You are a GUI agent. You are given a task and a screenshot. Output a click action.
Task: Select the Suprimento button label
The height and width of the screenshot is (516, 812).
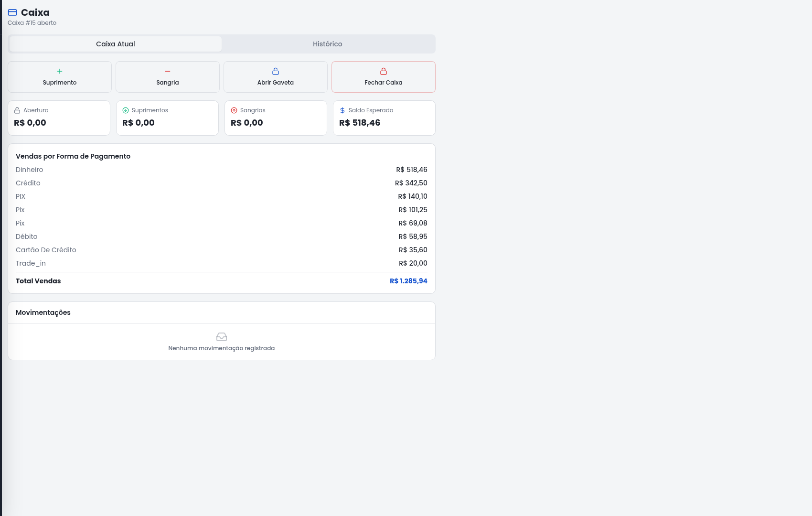pyautogui.click(x=60, y=83)
